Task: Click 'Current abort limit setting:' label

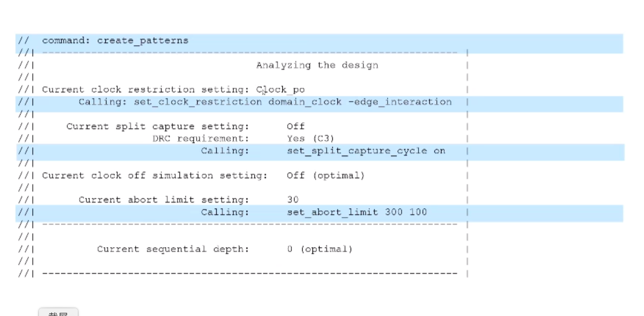Action: click(x=164, y=200)
